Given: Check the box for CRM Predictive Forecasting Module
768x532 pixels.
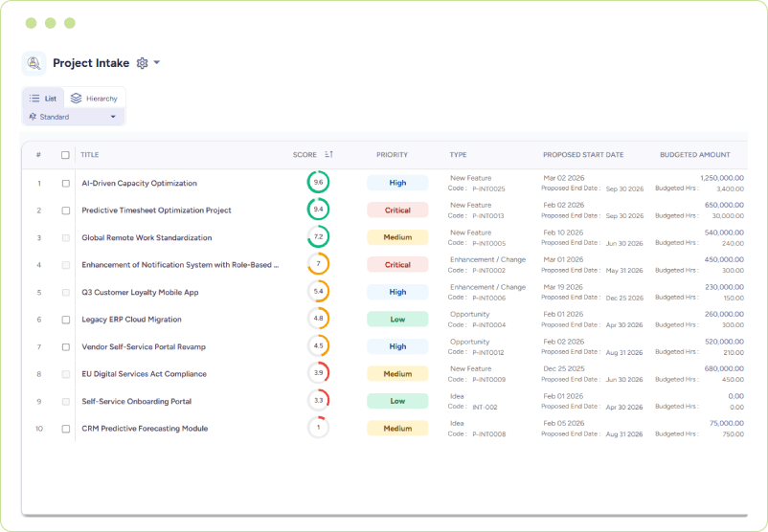Looking at the screenshot, I should point(66,429).
